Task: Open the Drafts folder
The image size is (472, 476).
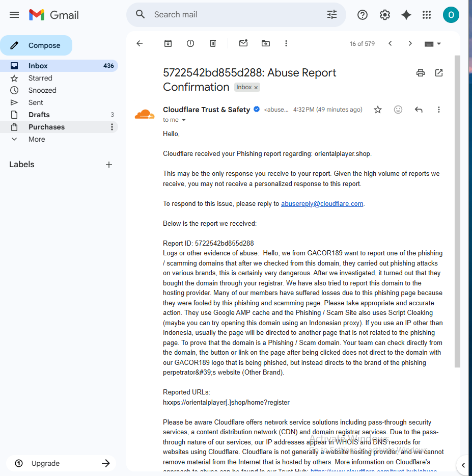Action: (x=59, y=115)
